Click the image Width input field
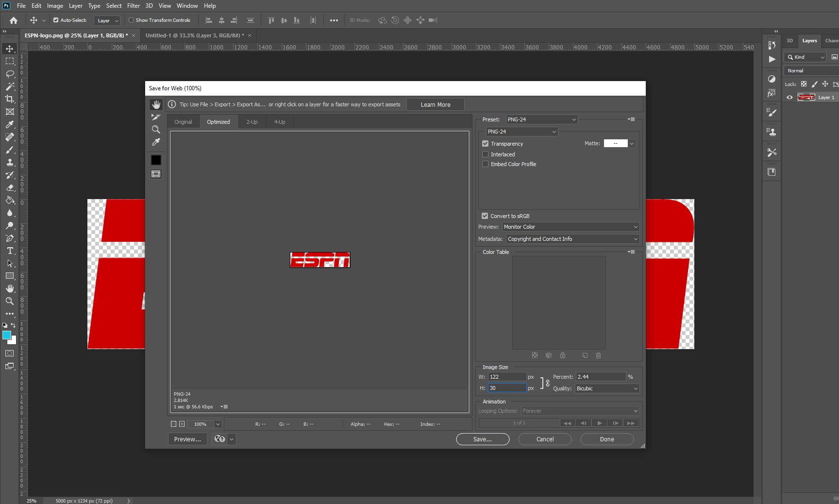This screenshot has height=504, width=839. [x=507, y=377]
